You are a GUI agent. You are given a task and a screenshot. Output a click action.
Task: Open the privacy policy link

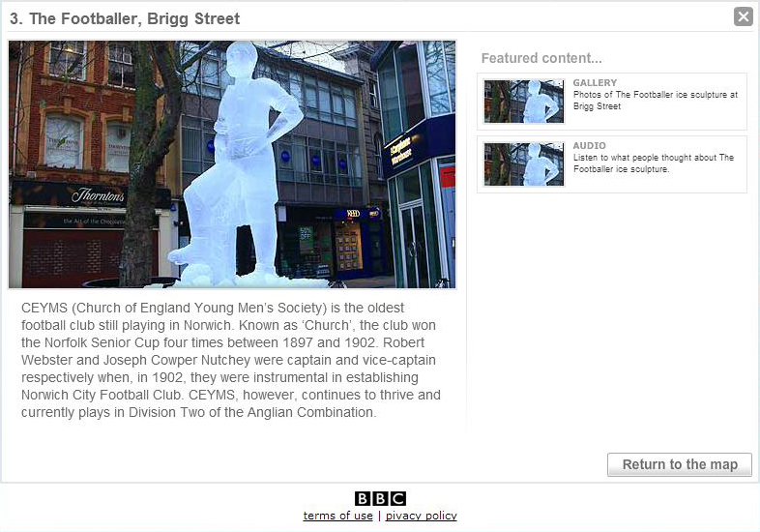[422, 516]
